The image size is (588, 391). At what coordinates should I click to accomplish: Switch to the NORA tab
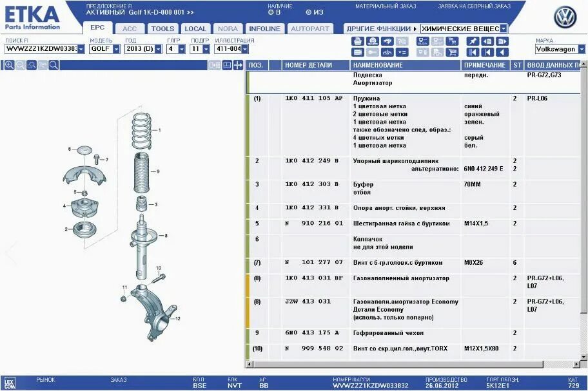(228, 28)
